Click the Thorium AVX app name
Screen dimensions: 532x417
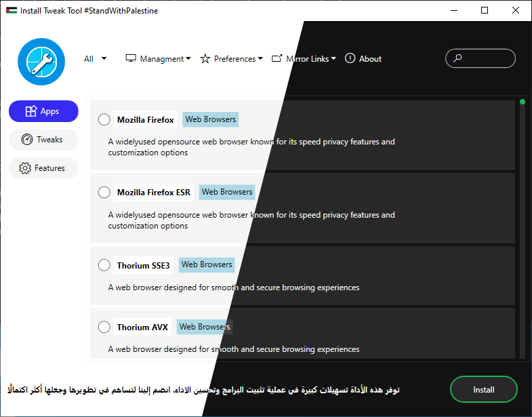[x=142, y=327]
